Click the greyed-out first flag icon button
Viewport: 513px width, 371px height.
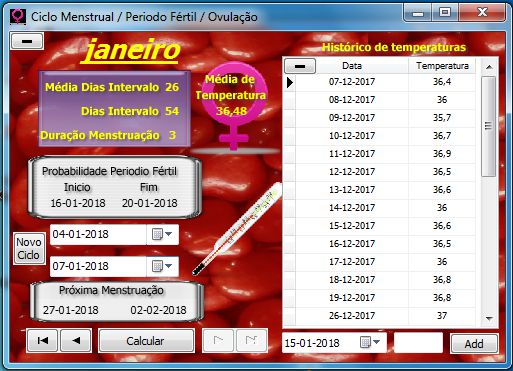[218, 340]
